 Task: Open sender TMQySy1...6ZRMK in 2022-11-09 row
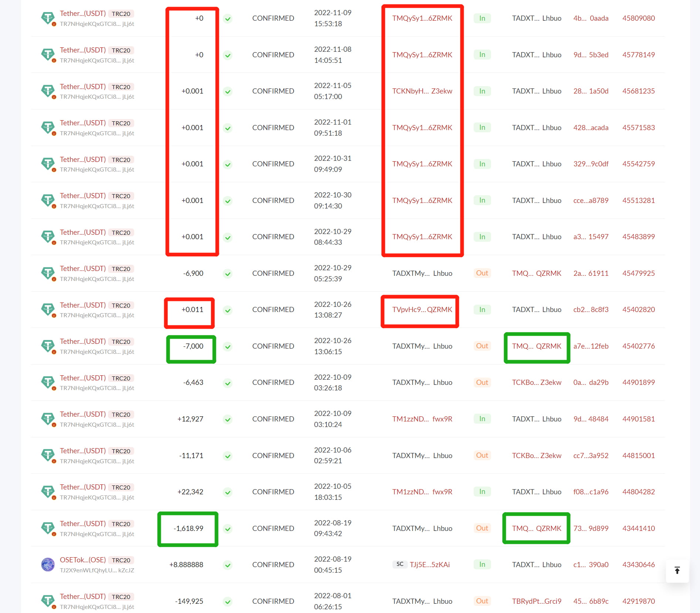click(x=422, y=18)
